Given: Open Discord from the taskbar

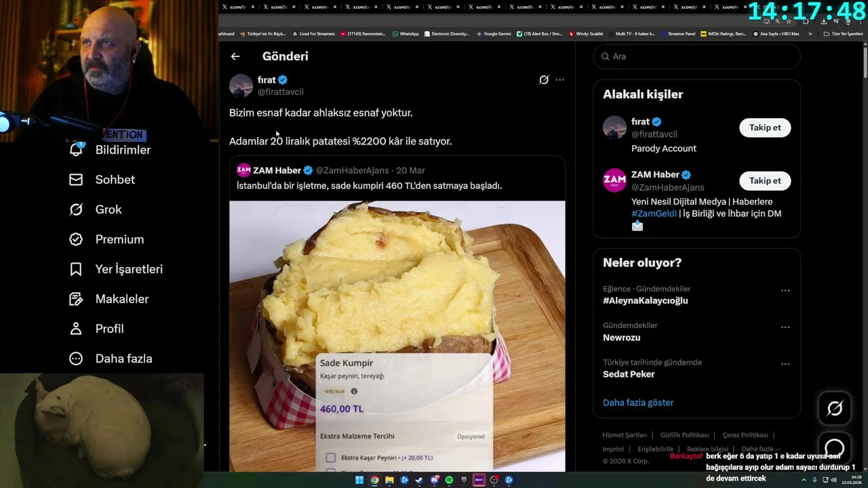Looking at the screenshot, I should click(434, 480).
